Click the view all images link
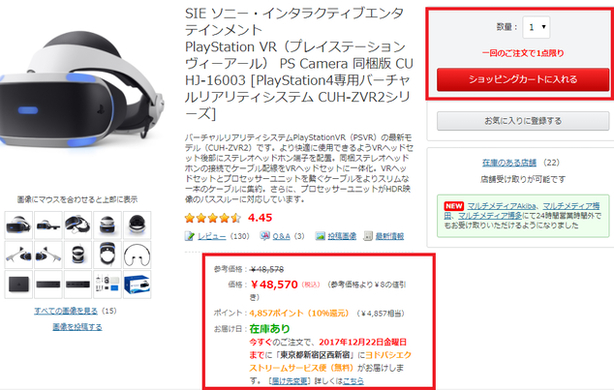The width and height of the screenshot is (614, 390). pos(66,311)
